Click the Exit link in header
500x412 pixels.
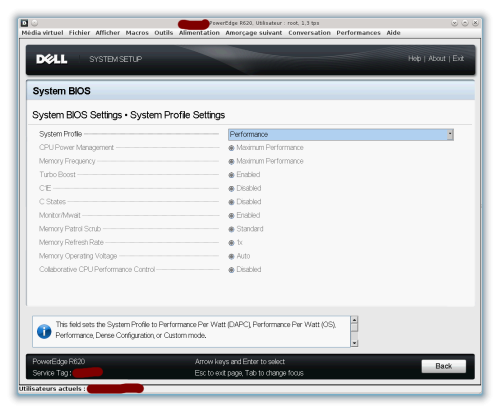(x=458, y=59)
